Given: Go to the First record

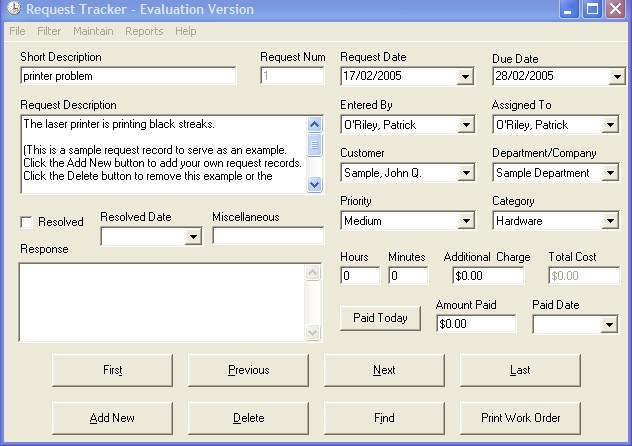Looking at the screenshot, I should 112,370.
